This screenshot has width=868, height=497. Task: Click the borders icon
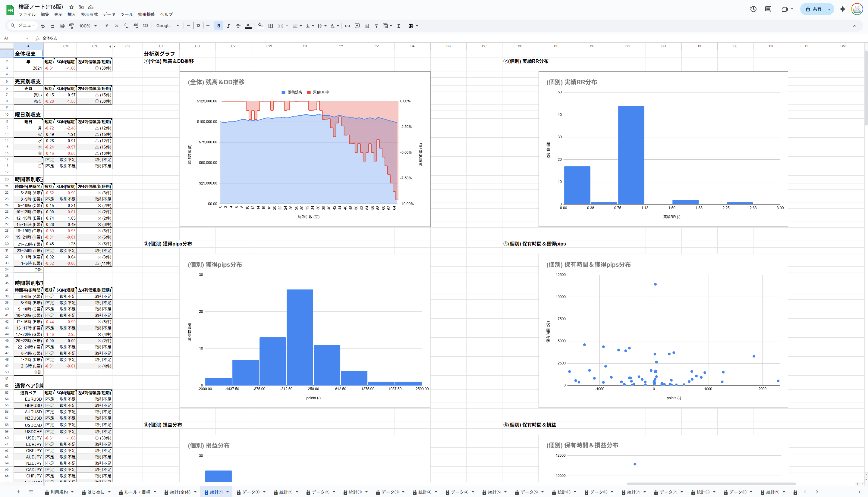(270, 26)
